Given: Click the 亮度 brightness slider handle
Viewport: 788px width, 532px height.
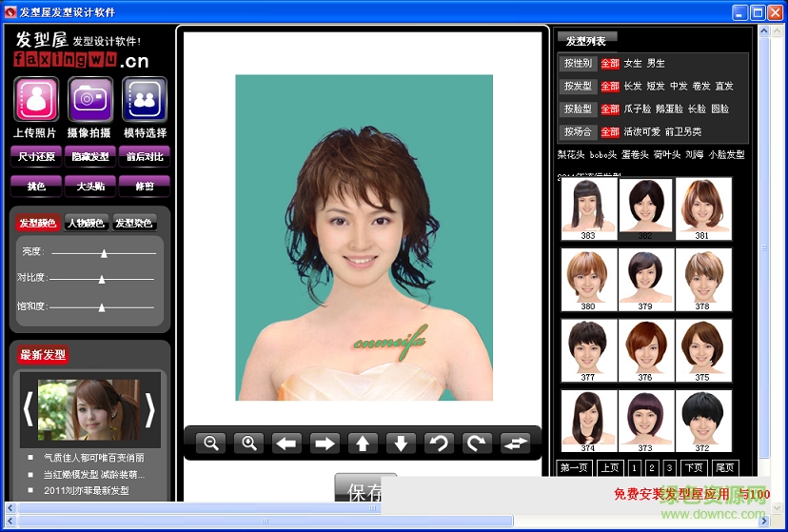Looking at the screenshot, I should (104, 254).
